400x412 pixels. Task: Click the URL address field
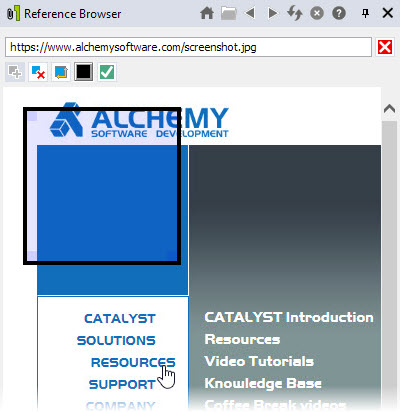188,47
